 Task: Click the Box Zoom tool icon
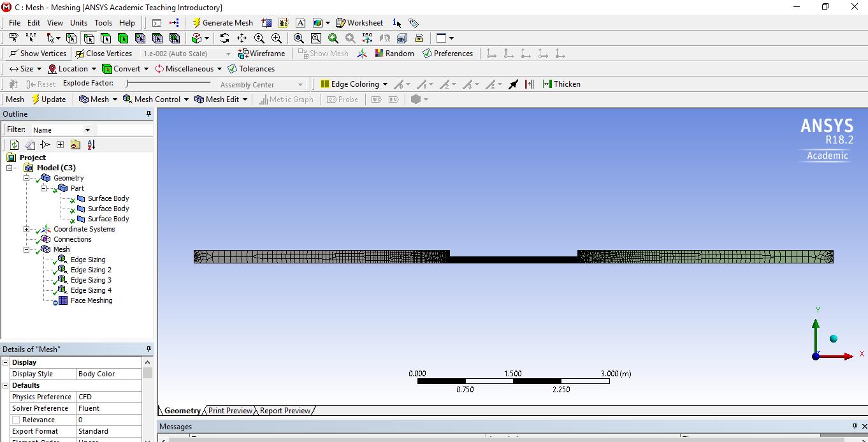tap(277, 38)
